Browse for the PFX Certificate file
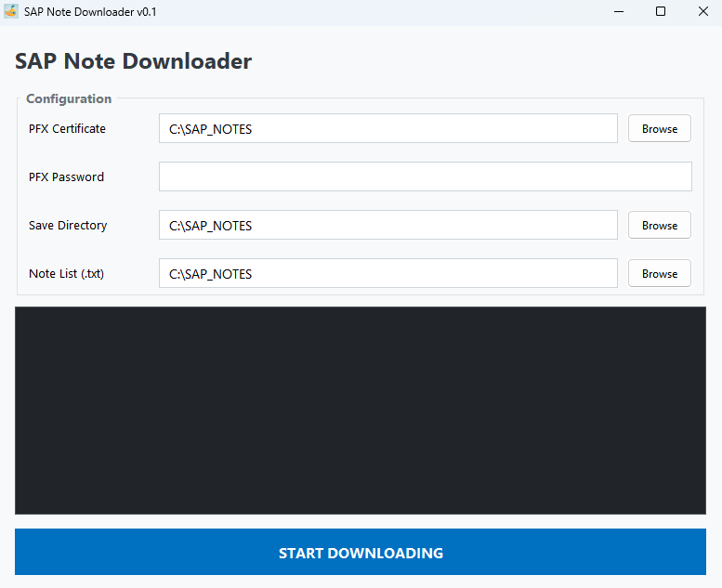This screenshot has width=722, height=588. point(660,128)
